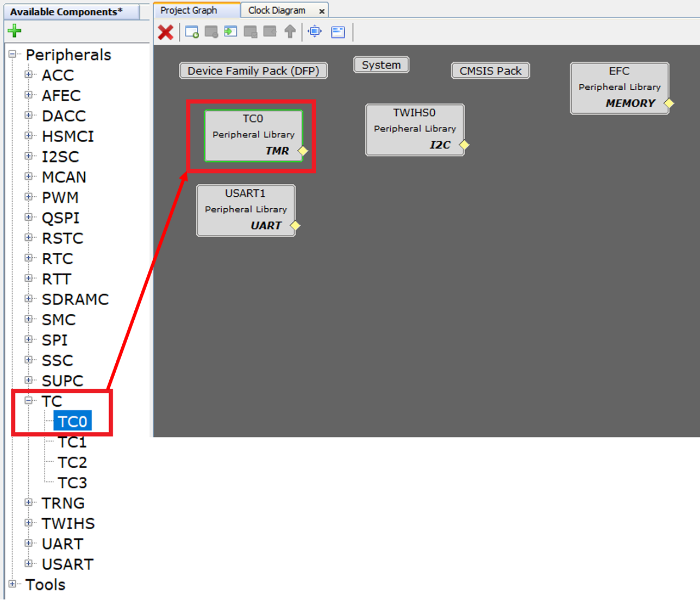
Task: Click the yellow diamond on EFC block
Action: 669,103
